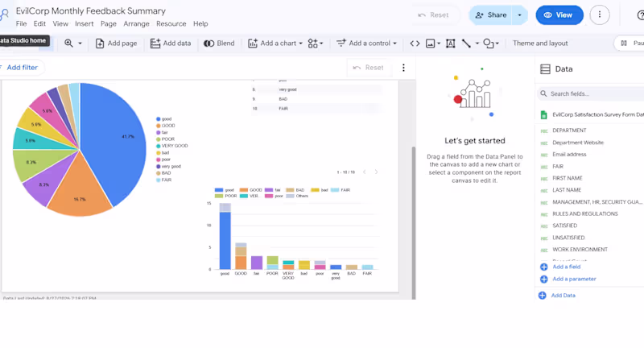The width and height of the screenshot is (644, 348).
Task: Click the Looker Studio logo icon
Action: coord(5,14)
